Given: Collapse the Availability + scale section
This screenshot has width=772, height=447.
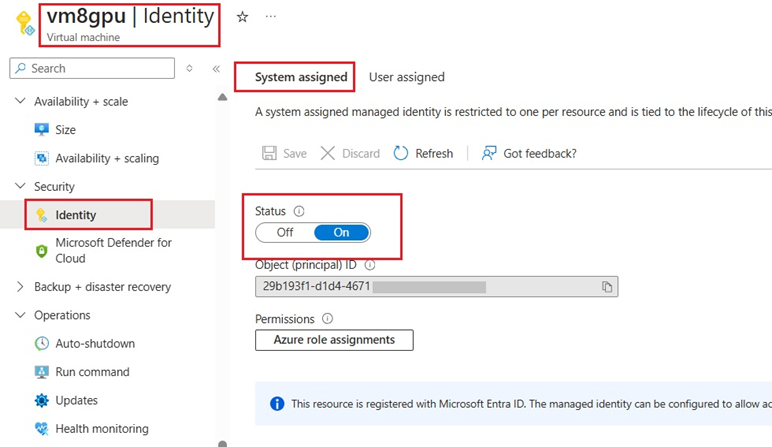Looking at the screenshot, I should coord(20,101).
